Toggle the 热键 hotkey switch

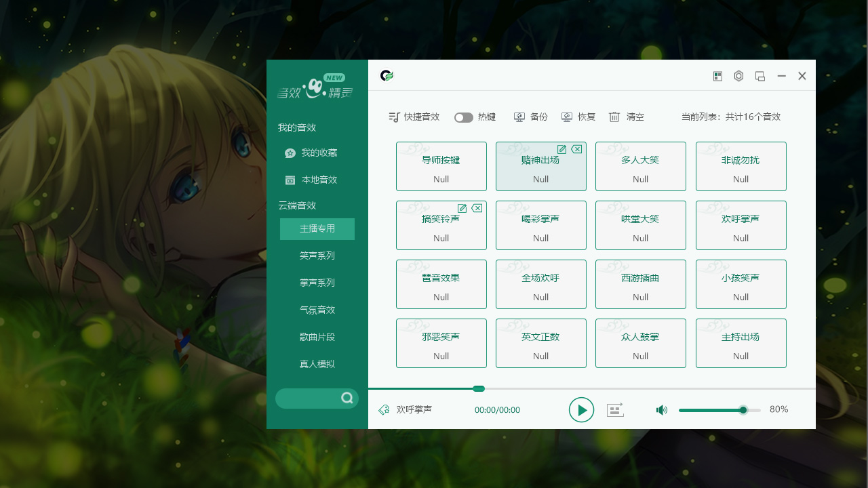463,117
